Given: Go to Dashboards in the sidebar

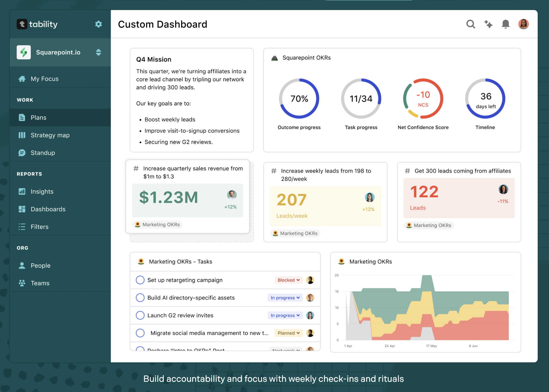Looking at the screenshot, I should point(48,209).
